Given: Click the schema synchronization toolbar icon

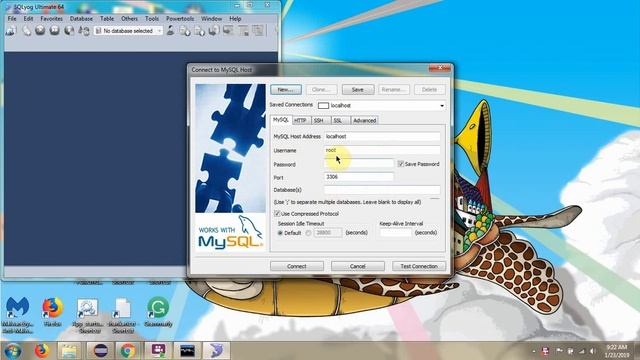Looking at the screenshot, I should coord(228,31).
